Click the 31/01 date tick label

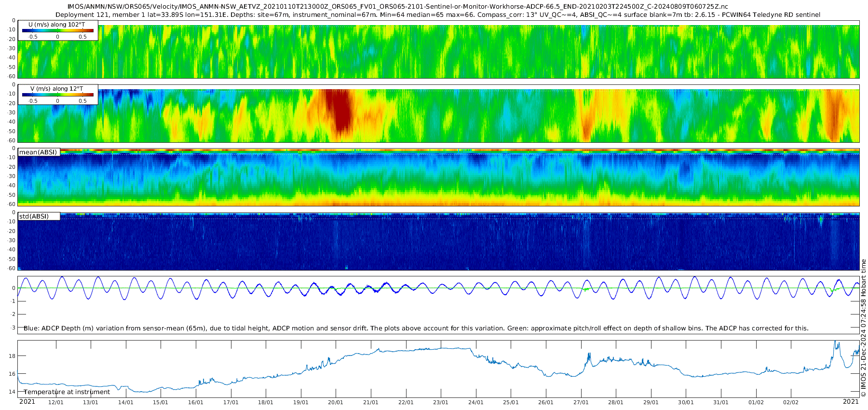[721, 403]
